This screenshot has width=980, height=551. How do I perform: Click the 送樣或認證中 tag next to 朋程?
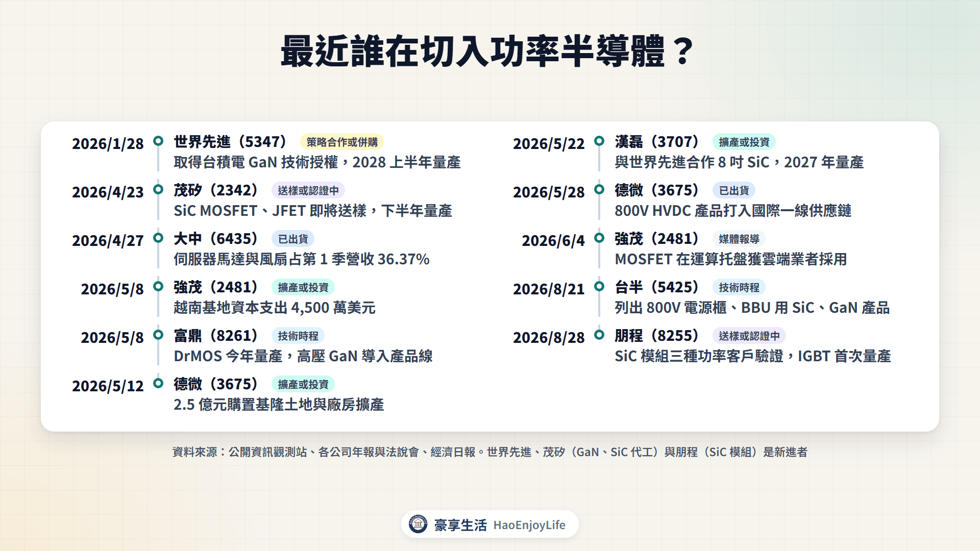coord(749,336)
